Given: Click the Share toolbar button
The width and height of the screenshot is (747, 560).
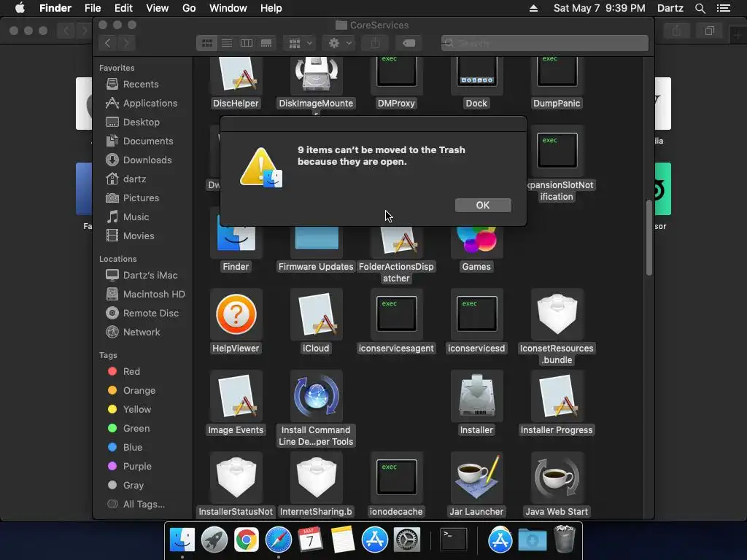Looking at the screenshot, I should pos(375,43).
